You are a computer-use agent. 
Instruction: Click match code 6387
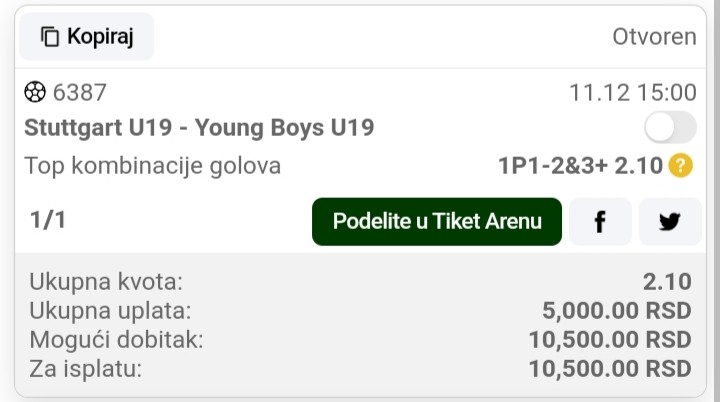79,92
